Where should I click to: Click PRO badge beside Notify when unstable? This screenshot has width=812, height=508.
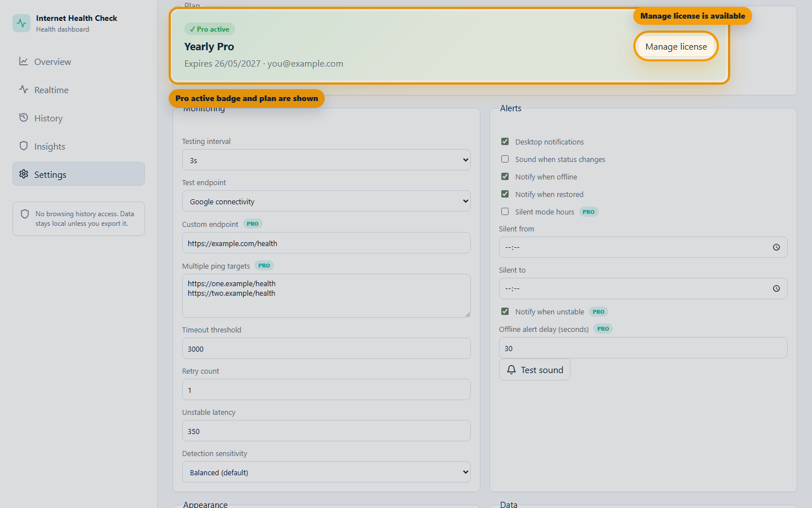[599, 312]
